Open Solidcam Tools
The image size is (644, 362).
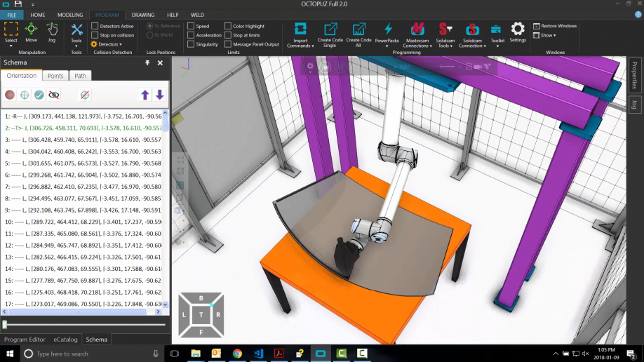(x=445, y=35)
